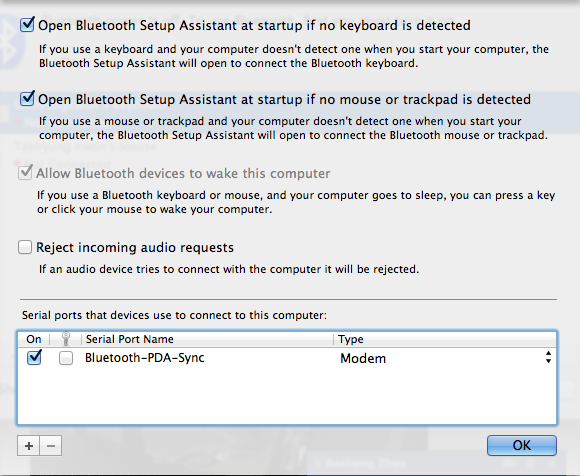Click the Reject incoming audio requests label

[x=135, y=247]
